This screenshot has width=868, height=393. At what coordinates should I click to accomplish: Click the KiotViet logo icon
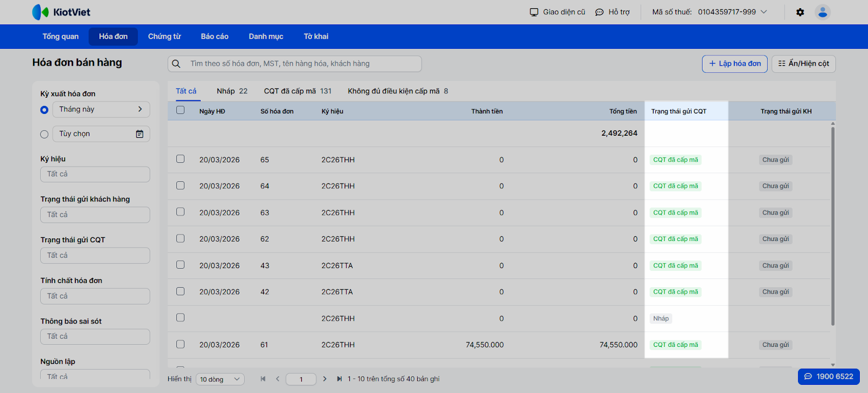(41, 12)
